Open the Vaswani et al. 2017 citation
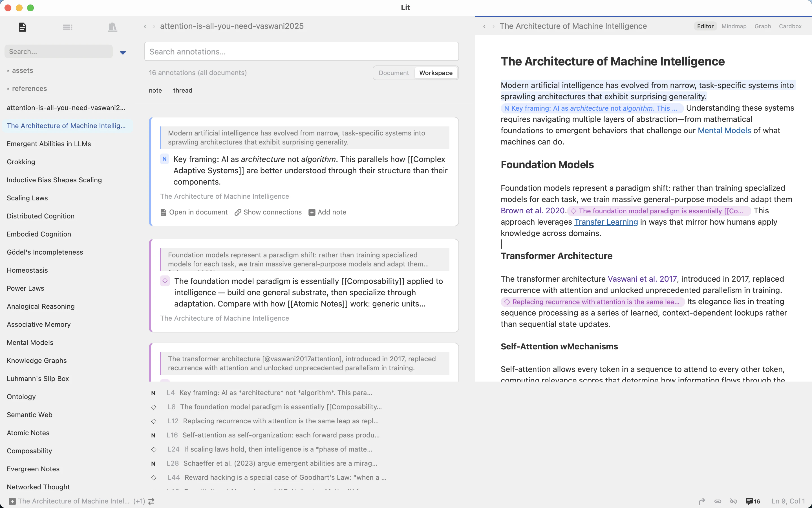 pyautogui.click(x=642, y=279)
